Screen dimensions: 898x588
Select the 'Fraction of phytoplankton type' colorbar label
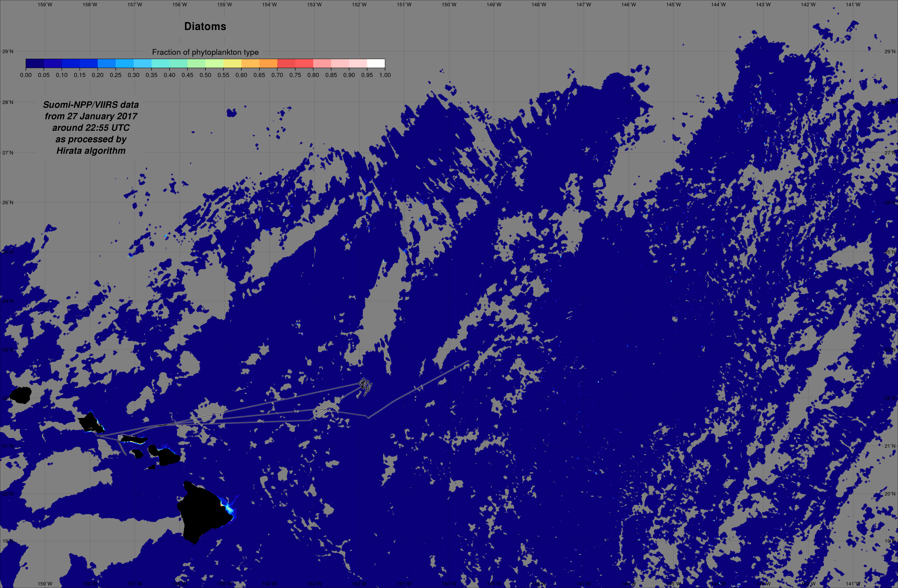[x=205, y=52]
